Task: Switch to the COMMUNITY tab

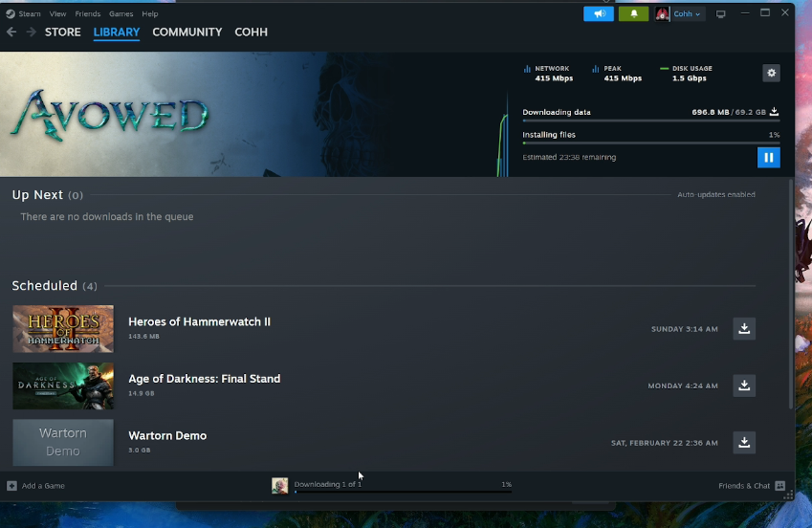Action: coord(187,33)
